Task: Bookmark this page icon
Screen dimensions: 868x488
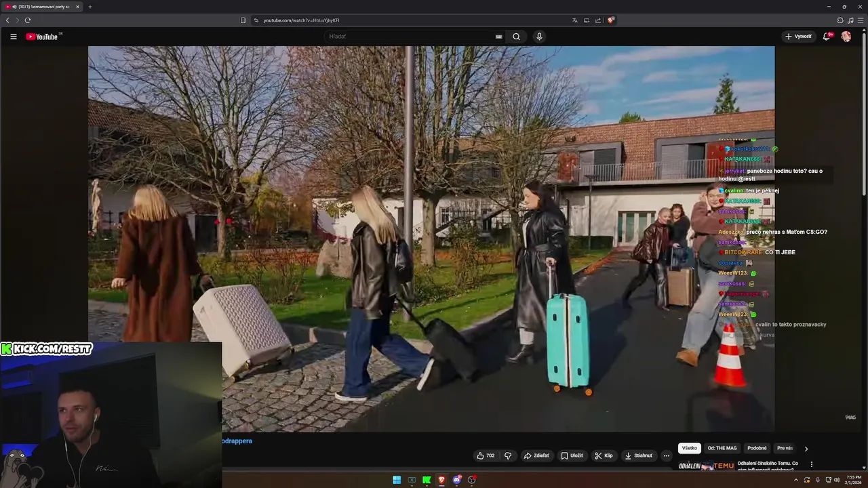Action: (243, 20)
